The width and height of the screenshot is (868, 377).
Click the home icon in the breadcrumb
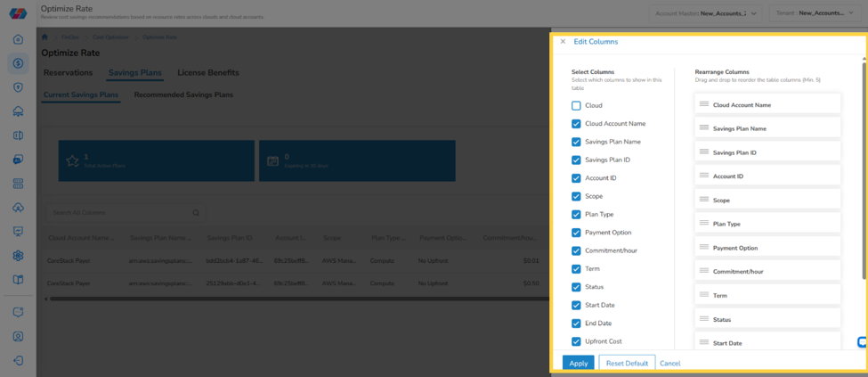tap(45, 37)
